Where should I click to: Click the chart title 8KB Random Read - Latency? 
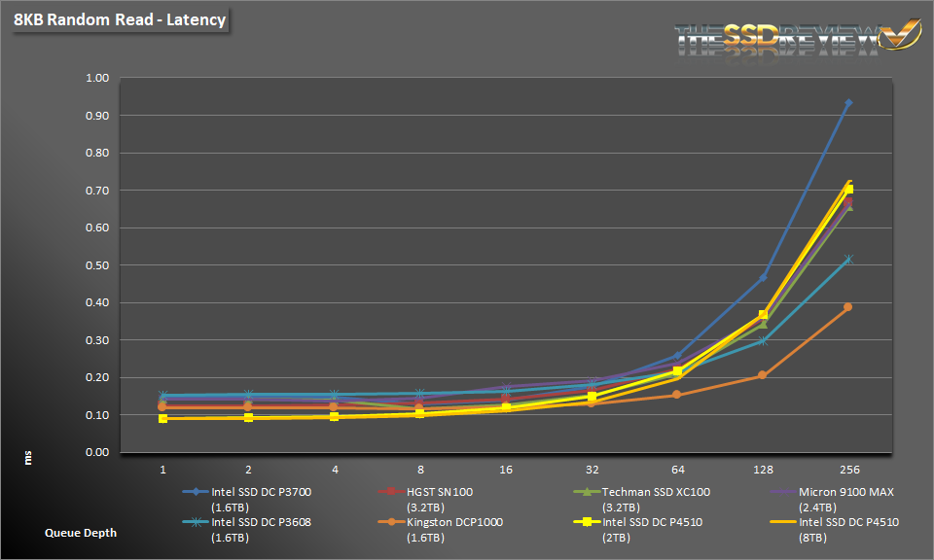120,19
